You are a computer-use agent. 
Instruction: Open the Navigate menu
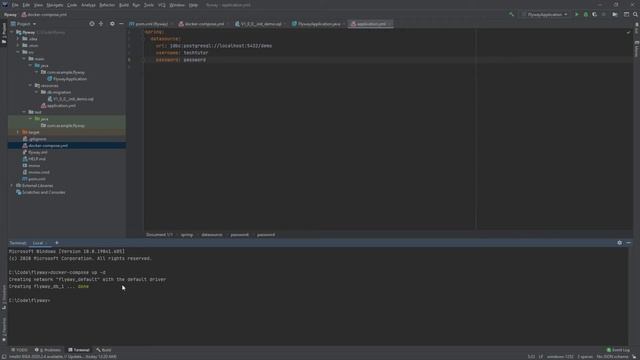point(54,5)
